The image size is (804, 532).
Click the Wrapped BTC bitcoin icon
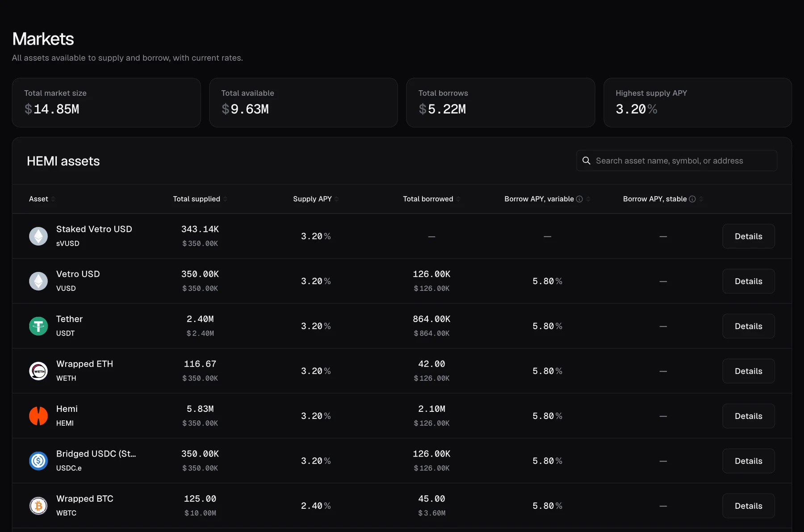(38, 506)
